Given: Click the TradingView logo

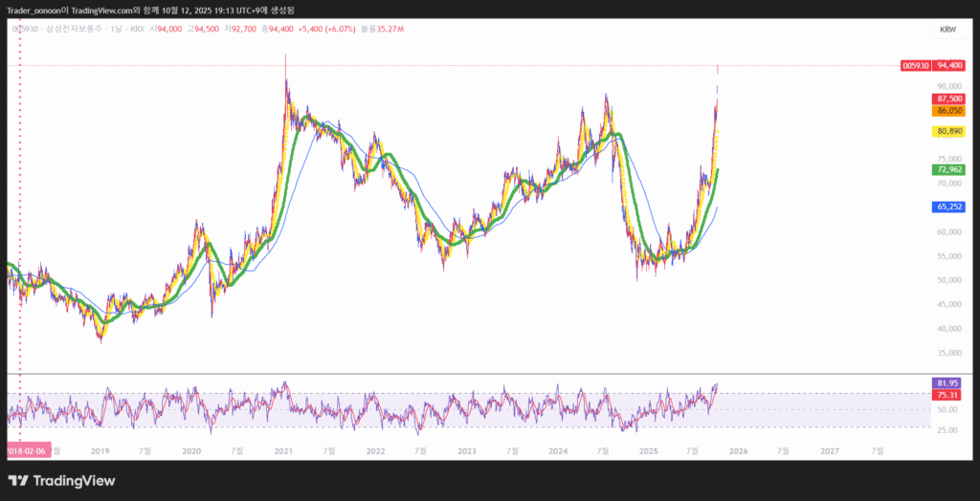Looking at the screenshot, I should [61, 480].
